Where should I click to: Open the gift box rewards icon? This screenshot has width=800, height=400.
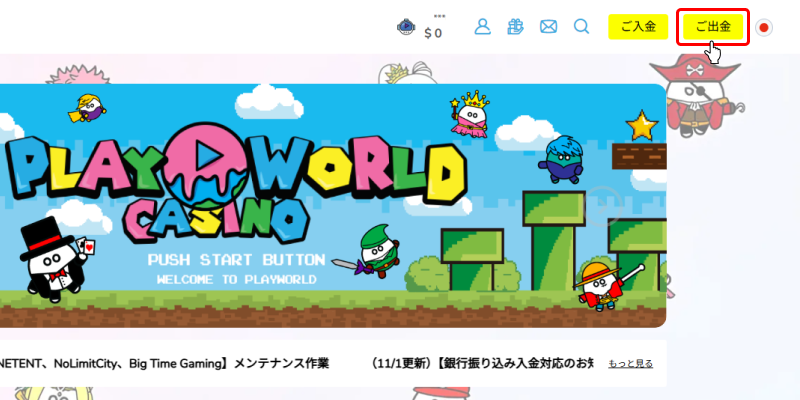click(515, 27)
